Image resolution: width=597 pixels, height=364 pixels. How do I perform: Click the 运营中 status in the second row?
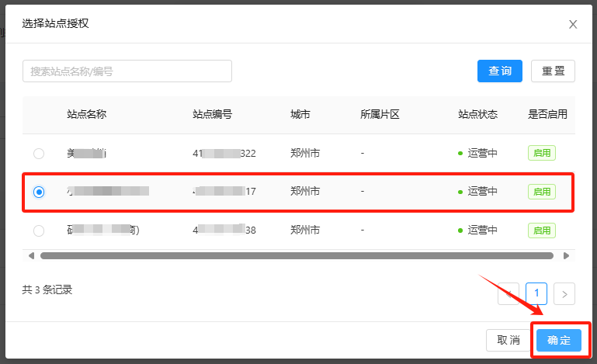(x=482, y=192)
